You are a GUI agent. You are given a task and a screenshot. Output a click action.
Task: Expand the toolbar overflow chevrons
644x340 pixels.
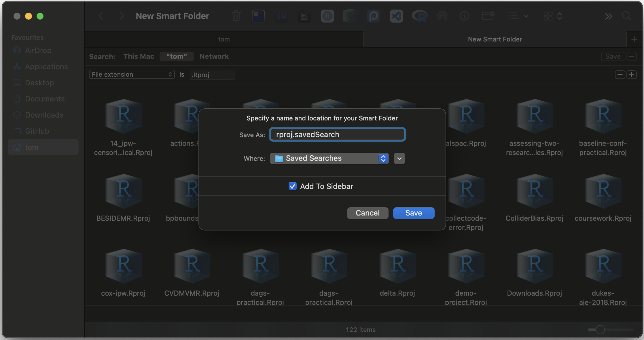[608, 16]
